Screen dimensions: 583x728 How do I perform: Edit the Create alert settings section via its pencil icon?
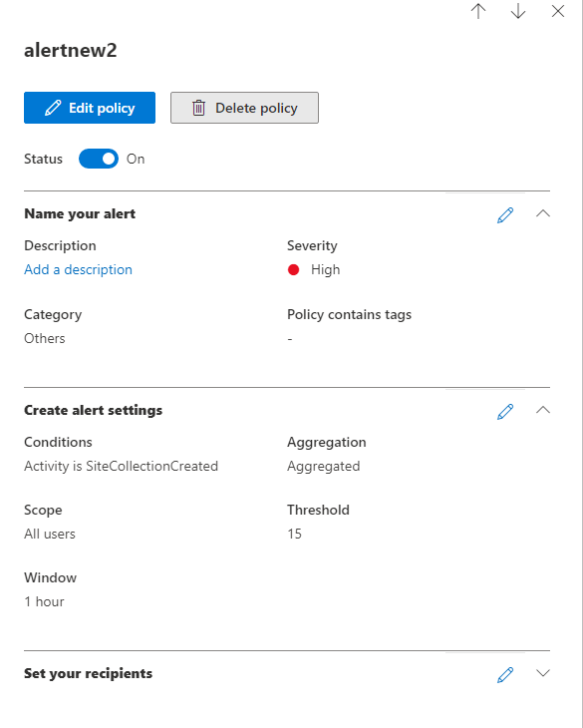point(505,411)
